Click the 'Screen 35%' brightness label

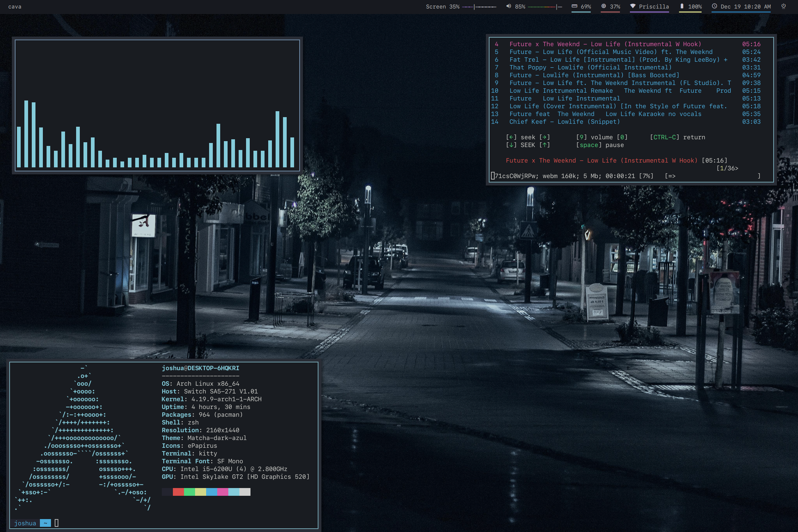point(443,7)
